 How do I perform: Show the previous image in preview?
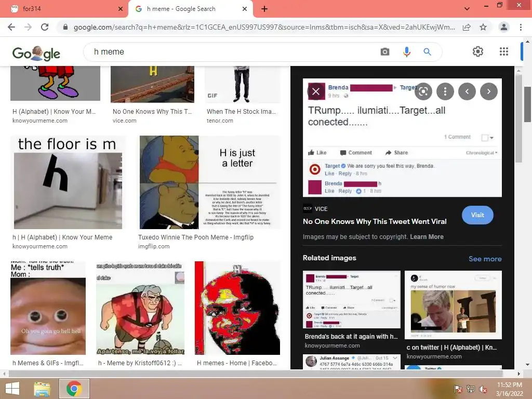point(467,91)
